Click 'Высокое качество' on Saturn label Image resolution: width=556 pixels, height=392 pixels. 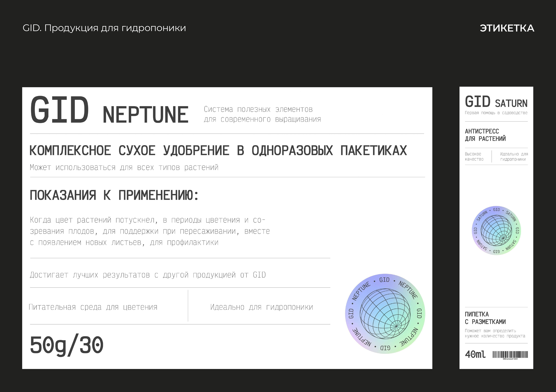[474, 157]
